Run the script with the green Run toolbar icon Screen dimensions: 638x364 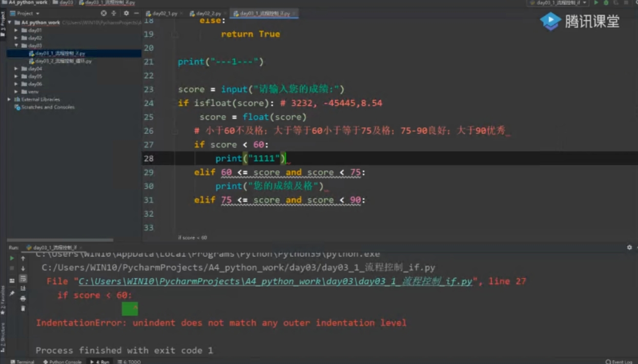(x=596, y=3)
